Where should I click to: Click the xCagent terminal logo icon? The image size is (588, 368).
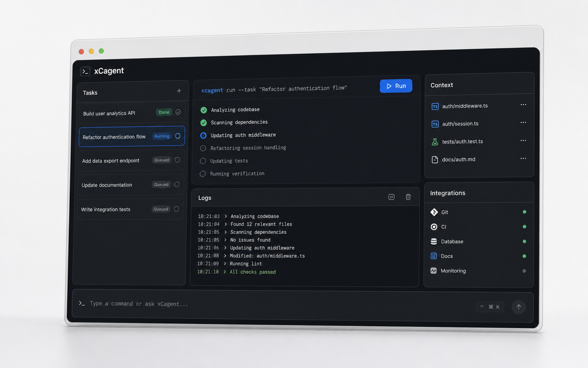click(85, 71)
